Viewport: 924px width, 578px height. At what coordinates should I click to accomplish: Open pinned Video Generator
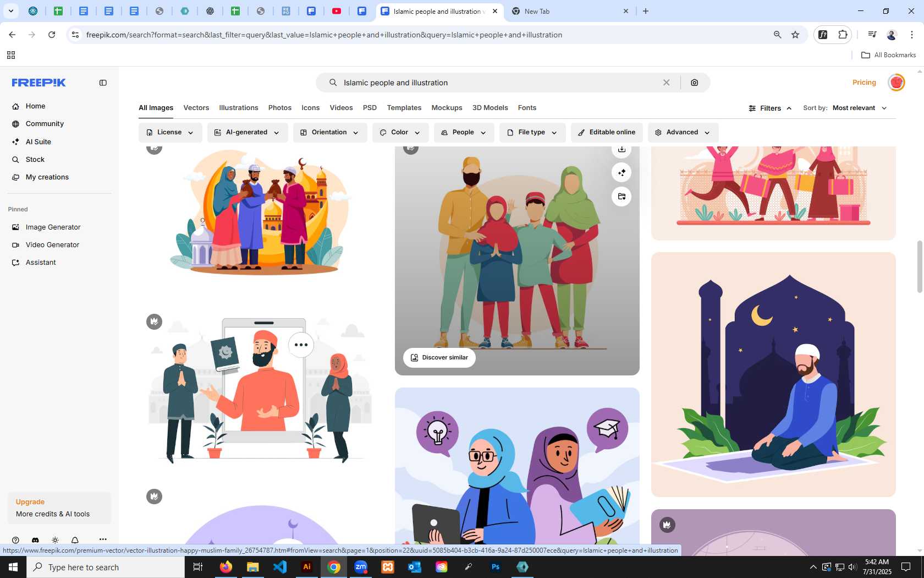coord(52,245)
